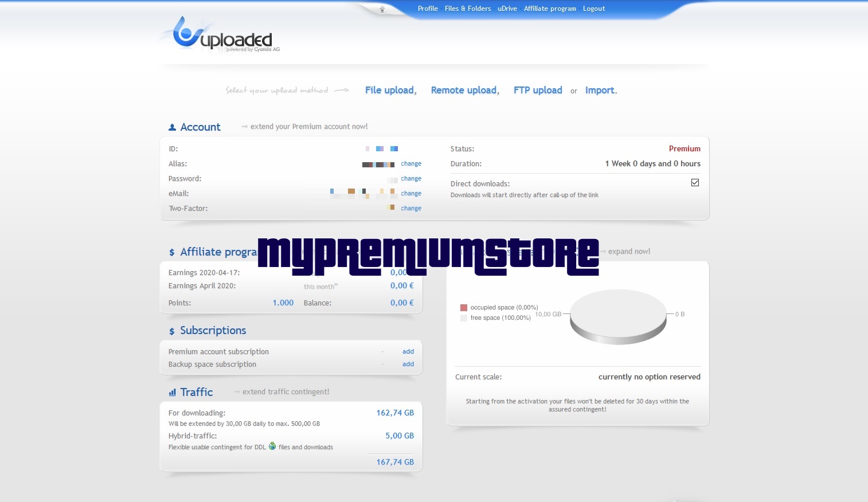Open the Account heading
This screenshot has width=868, height=502.
click(x=200, y=127)
